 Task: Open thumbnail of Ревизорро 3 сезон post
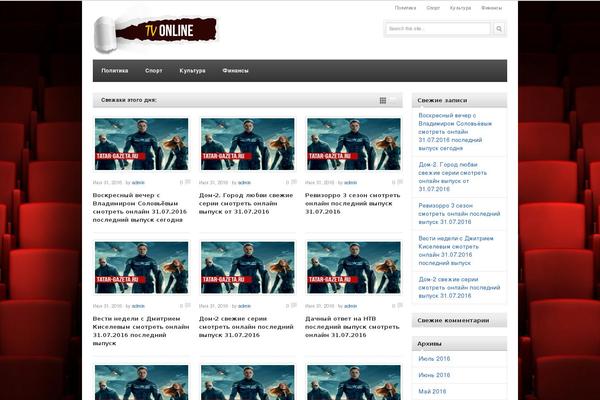(354, 144)
